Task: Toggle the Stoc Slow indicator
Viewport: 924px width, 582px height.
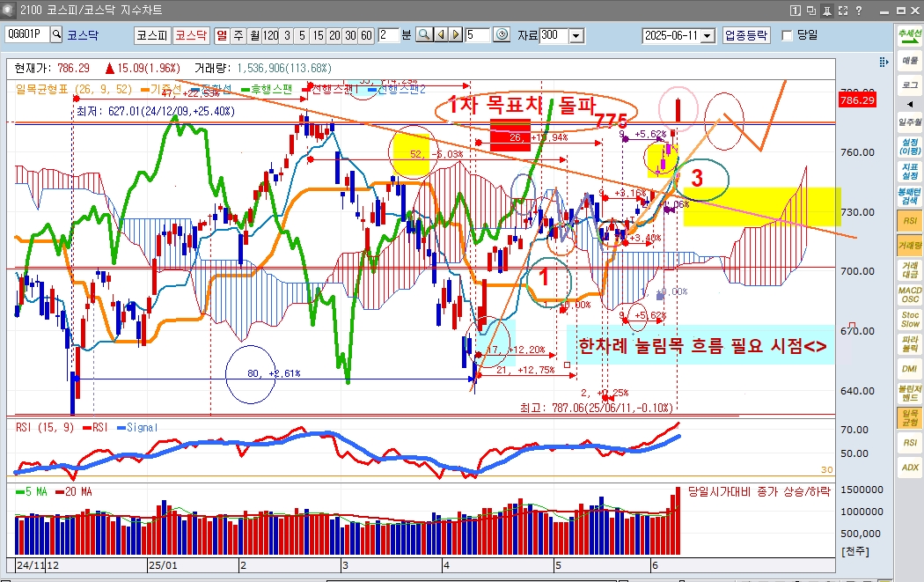Action: pyautogui.click(x=910, y=320)
